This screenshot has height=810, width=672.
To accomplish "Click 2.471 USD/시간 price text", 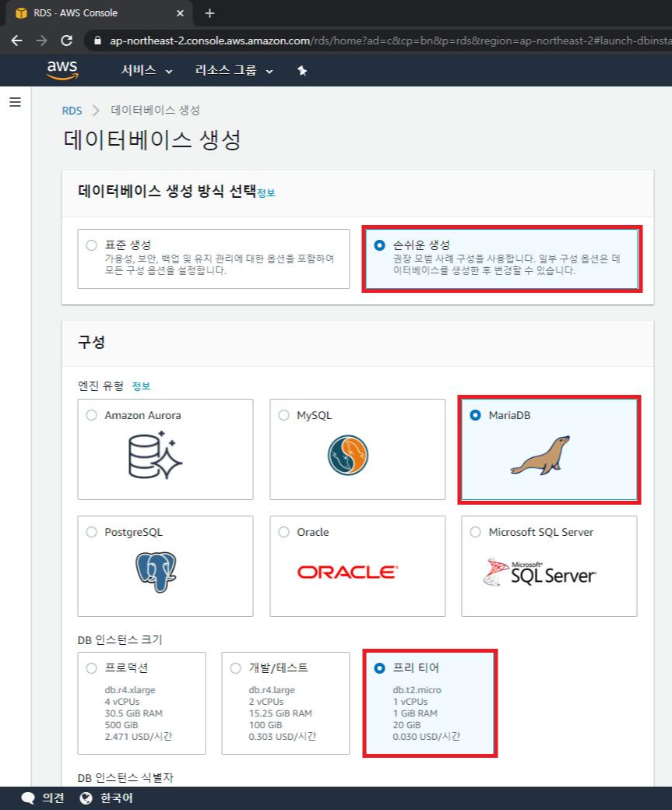I will point(139,737).
